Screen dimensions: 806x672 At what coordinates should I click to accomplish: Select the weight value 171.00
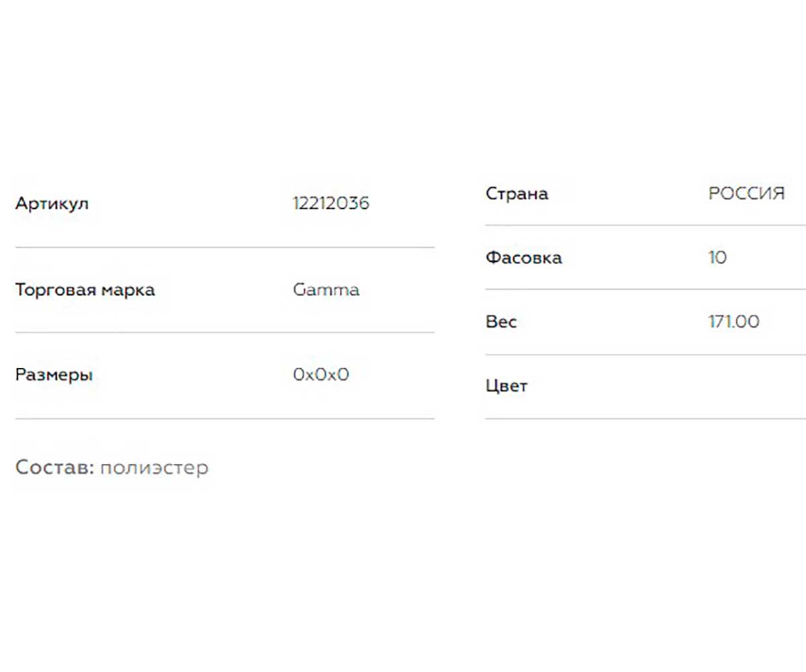click(733, 322)
